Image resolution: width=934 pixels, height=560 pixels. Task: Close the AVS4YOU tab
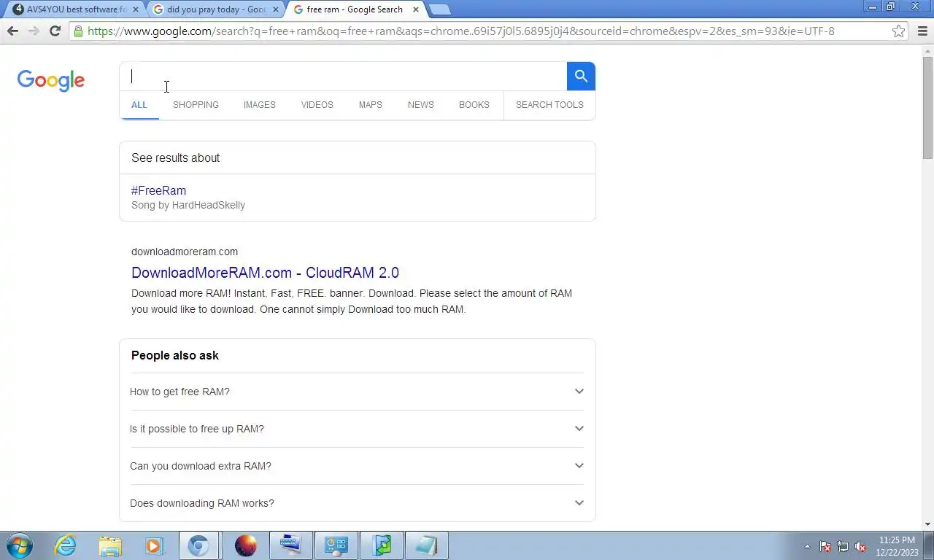tap(135, 9)
